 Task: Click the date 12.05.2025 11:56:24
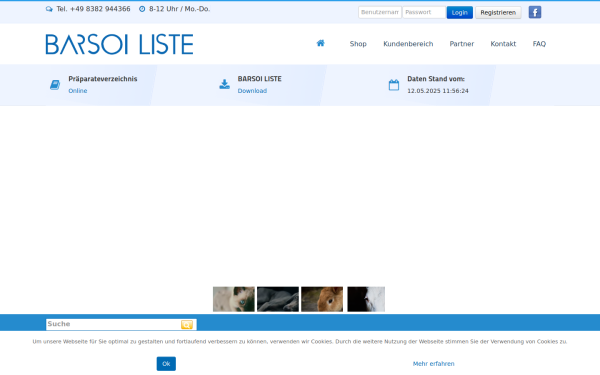click(x=438, y=91)
